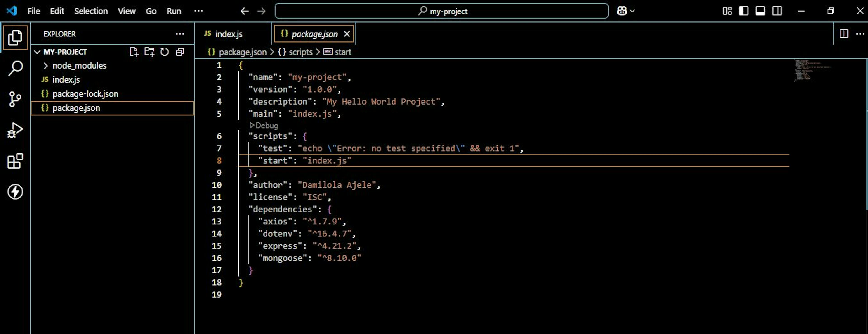Open the Copilot dropdown in title bar
868x334 pixels.
pyautogui.click(x=625, y=11)
